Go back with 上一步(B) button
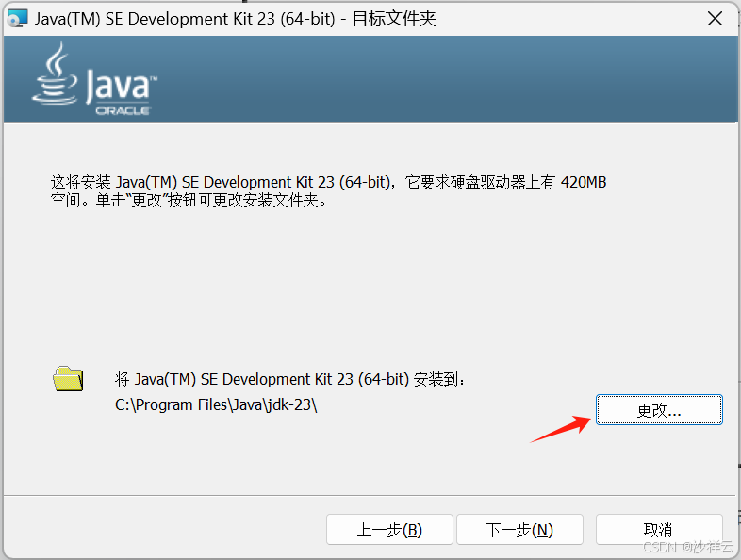741x560 pixels. click(389, 530)
